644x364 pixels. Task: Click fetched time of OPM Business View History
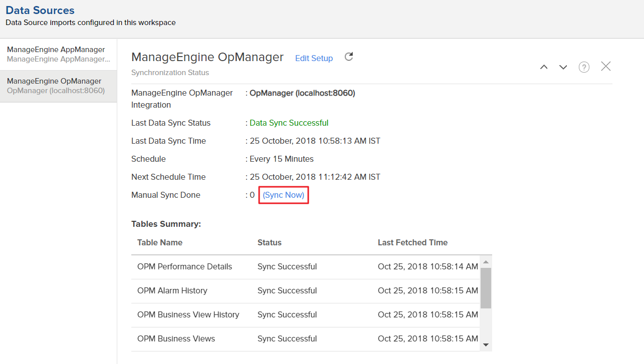point(428,314)
